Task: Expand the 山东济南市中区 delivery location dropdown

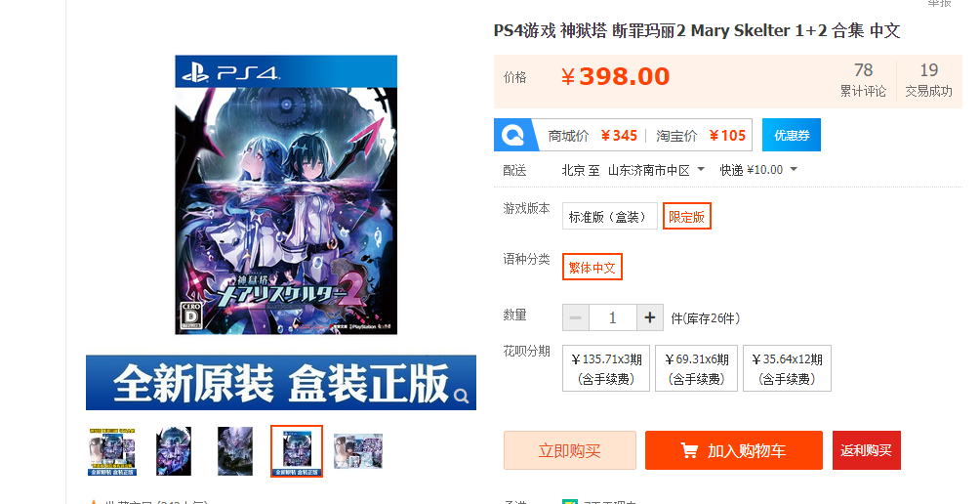Action: 656,169
